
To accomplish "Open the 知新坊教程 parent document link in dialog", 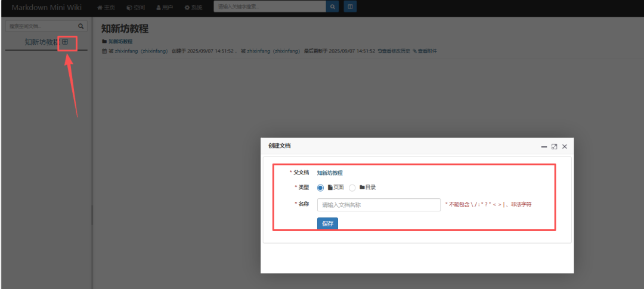I will 330,173.
